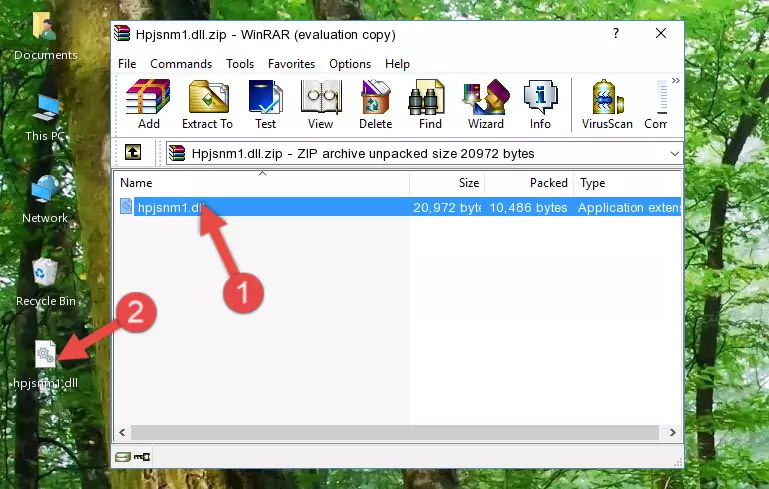The height and width of the screenshot is (489, 769).
Task: Select the This PC desktop icon
Action: point(45,118)
